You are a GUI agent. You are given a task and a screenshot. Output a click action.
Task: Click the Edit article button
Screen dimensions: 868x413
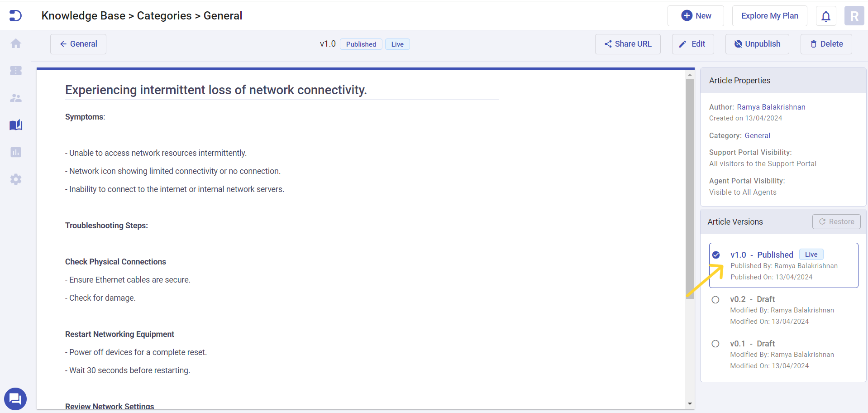tap(692, 44)
